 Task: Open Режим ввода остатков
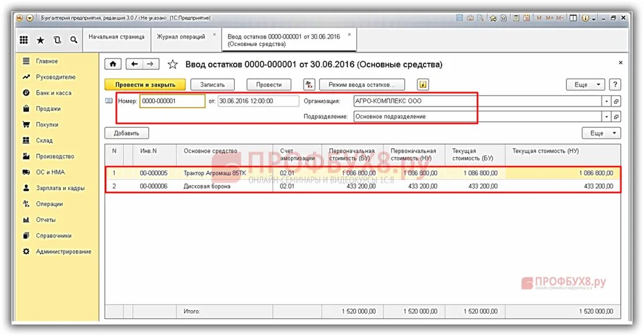[362, 85]
